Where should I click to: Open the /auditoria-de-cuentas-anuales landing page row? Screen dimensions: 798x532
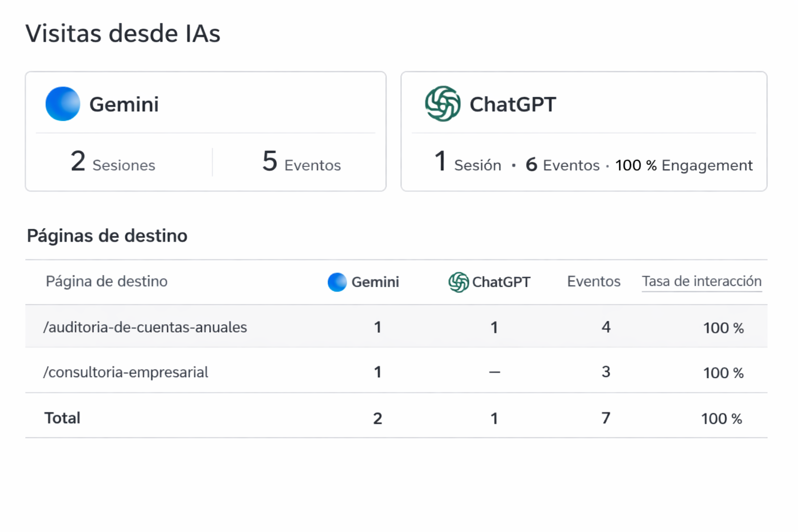(145, 327)
